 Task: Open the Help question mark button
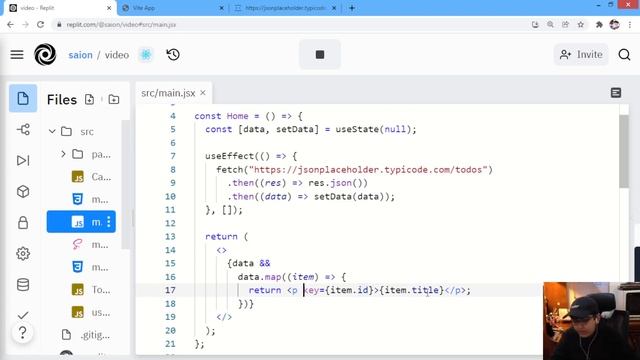(22, 333)
